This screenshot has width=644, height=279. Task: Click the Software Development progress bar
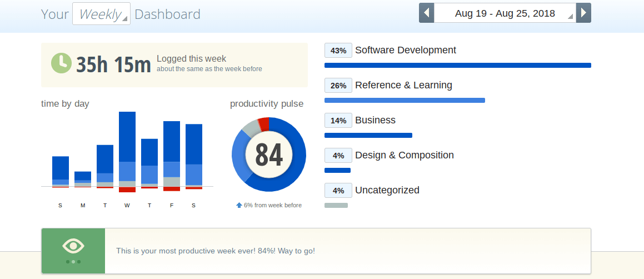click(x=457, y=66)
